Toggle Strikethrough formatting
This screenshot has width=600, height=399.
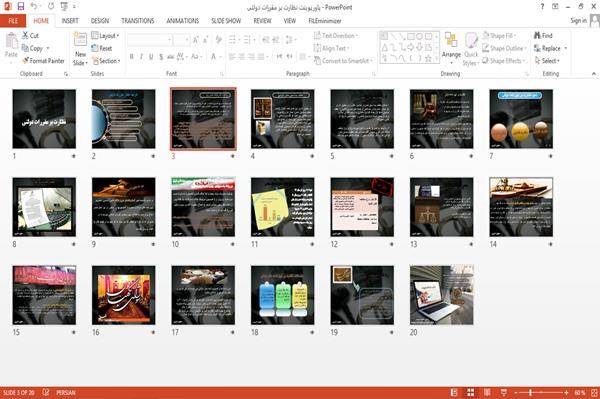click(171, 57)
